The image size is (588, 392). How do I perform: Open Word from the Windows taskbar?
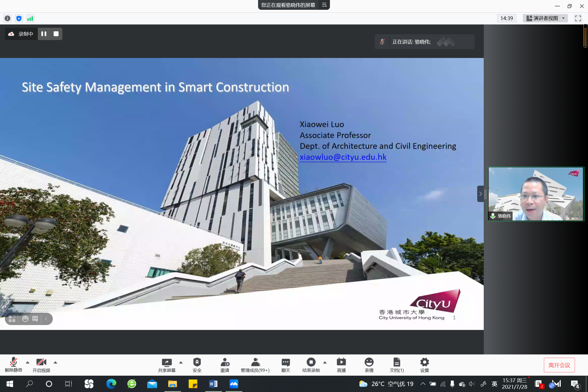[x=213, y=384]
